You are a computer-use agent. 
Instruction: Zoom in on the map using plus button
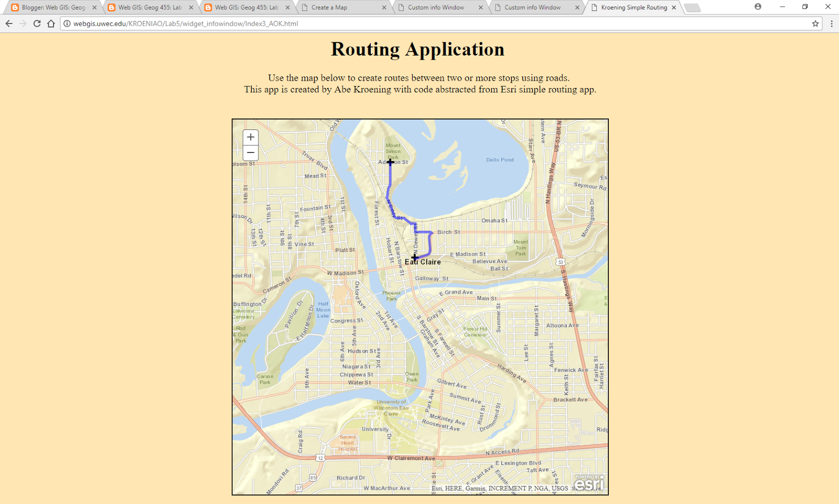click(250, 137)
